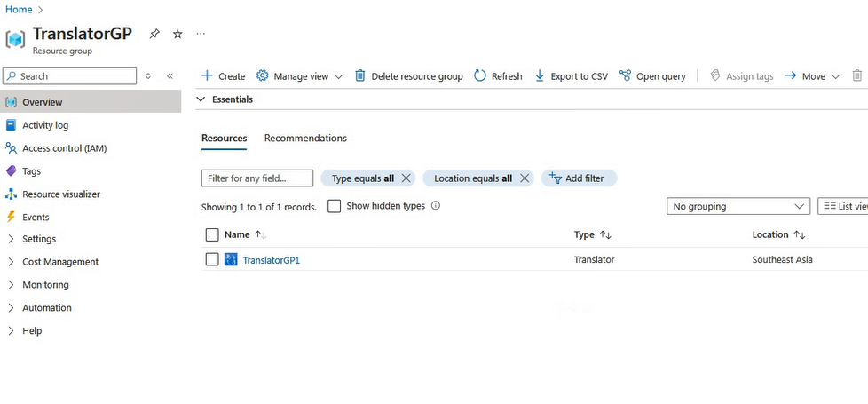Click the Add filter button

click(x=579, y=178)
